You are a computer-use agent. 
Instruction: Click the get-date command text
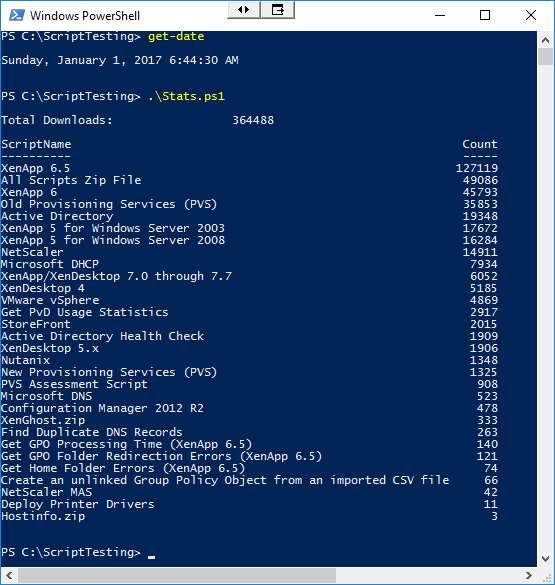click(x=176, y=36)
